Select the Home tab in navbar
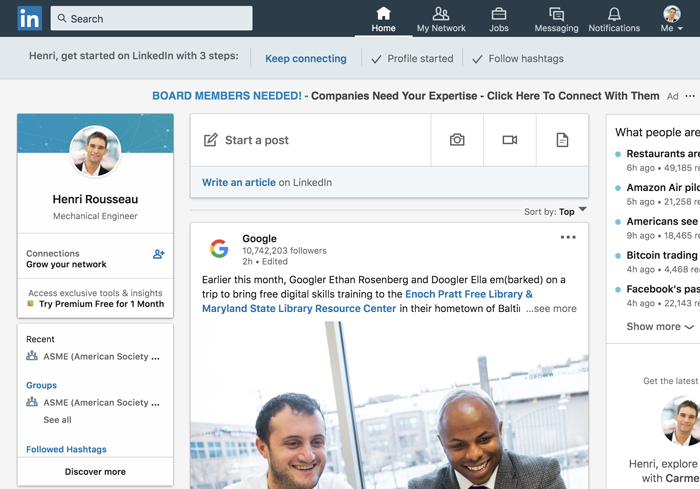Screen dimensions: 700x489 coord(383,18)
